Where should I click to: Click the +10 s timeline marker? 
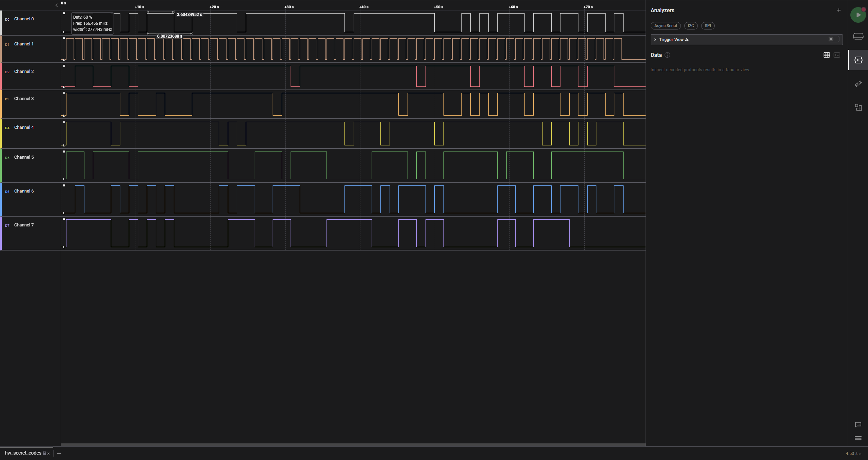coord(139,7)
